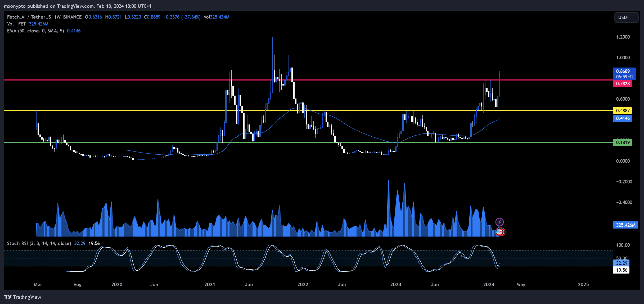
Task: Click the 2023 time axis label
Action: (x=396, y=285)
